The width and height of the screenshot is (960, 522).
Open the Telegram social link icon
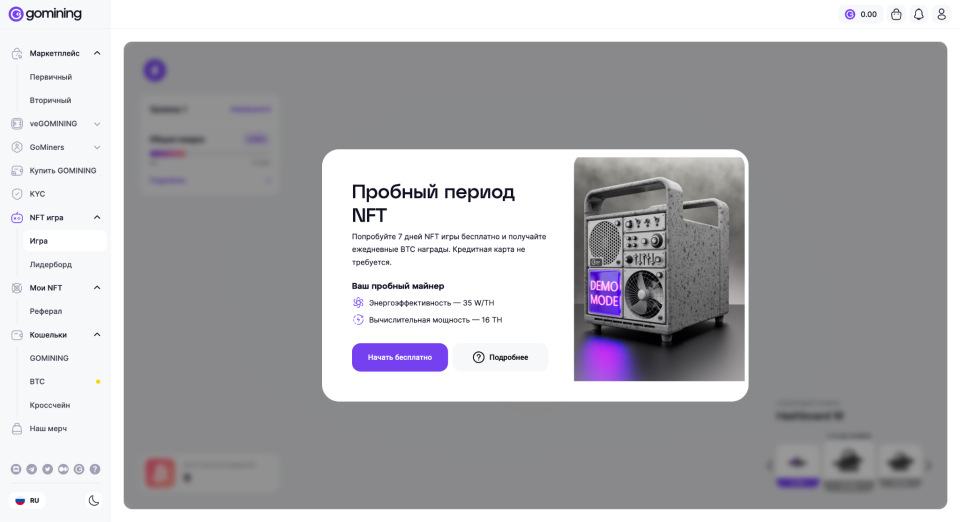[x=31, y=469]
